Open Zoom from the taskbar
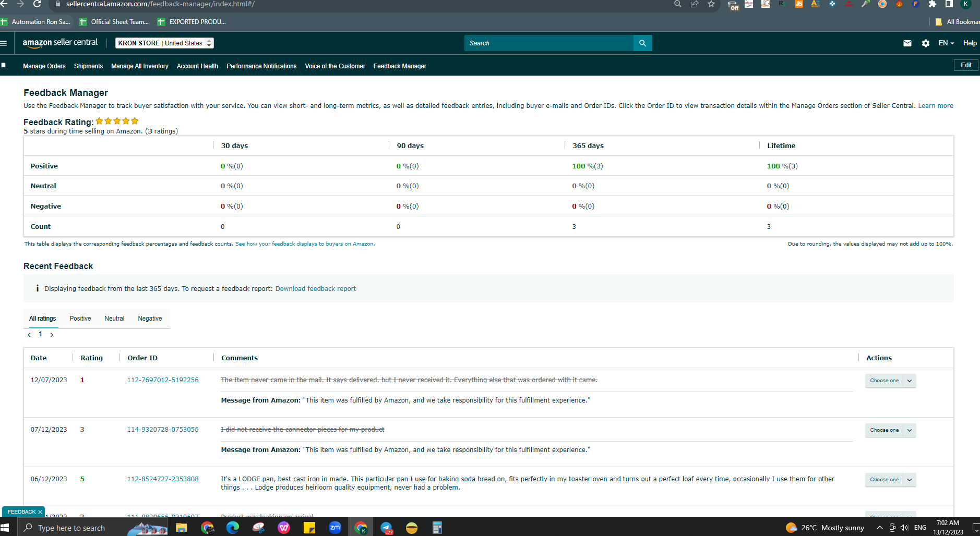The height and width of the screenshot is (536, 980). 335,528
